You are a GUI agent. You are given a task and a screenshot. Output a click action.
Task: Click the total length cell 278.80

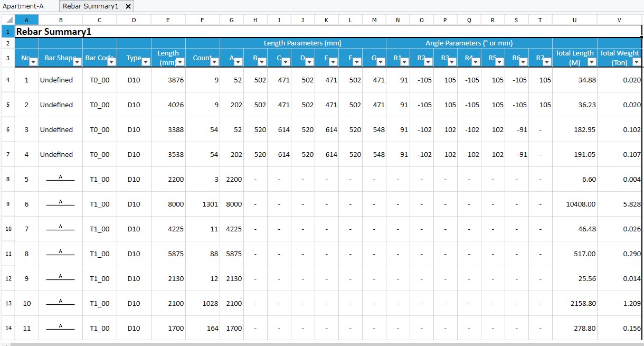pyautogui.click(x=574, y=328)
